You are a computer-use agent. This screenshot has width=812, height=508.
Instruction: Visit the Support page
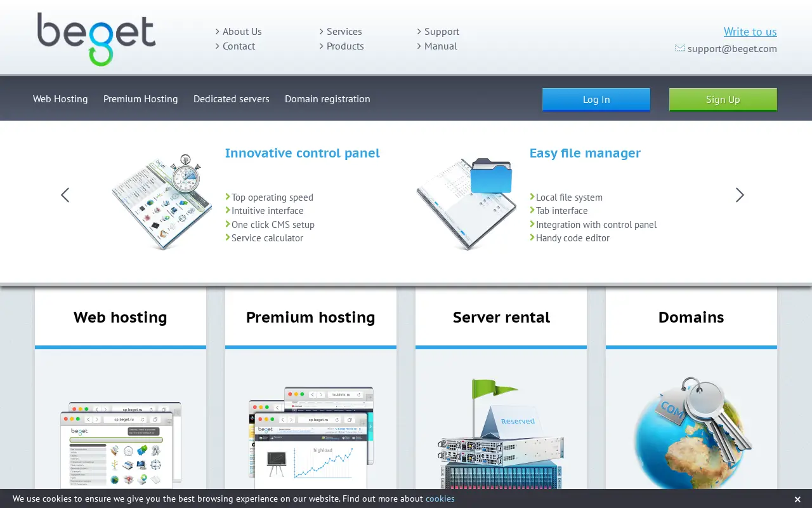[442, 32]
